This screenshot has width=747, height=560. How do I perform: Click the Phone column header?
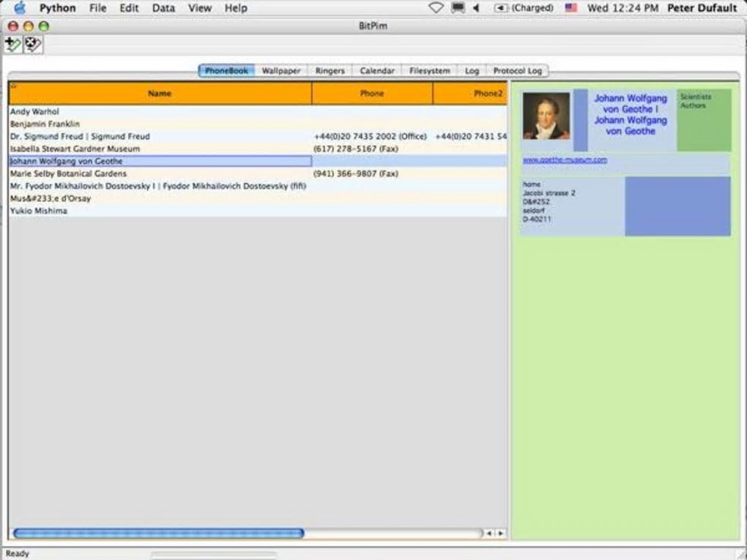pyautogui.click(x=372, y=94)
